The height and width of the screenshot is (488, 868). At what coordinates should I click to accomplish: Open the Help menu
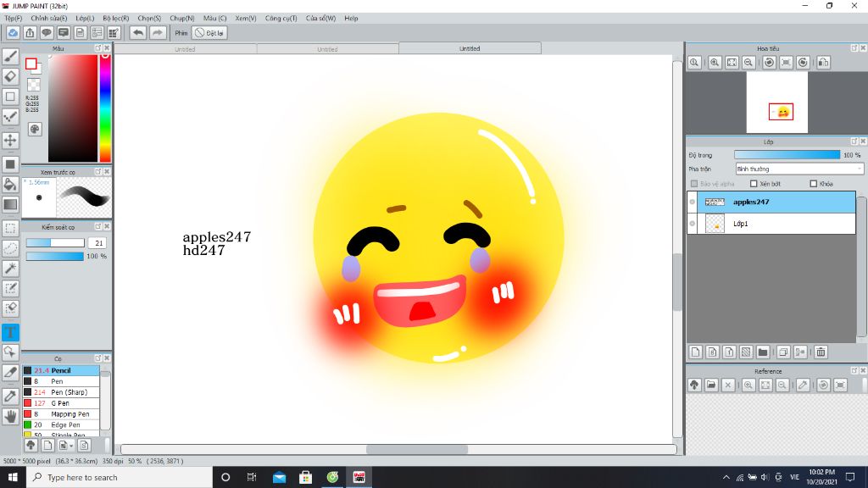[351, 19]
